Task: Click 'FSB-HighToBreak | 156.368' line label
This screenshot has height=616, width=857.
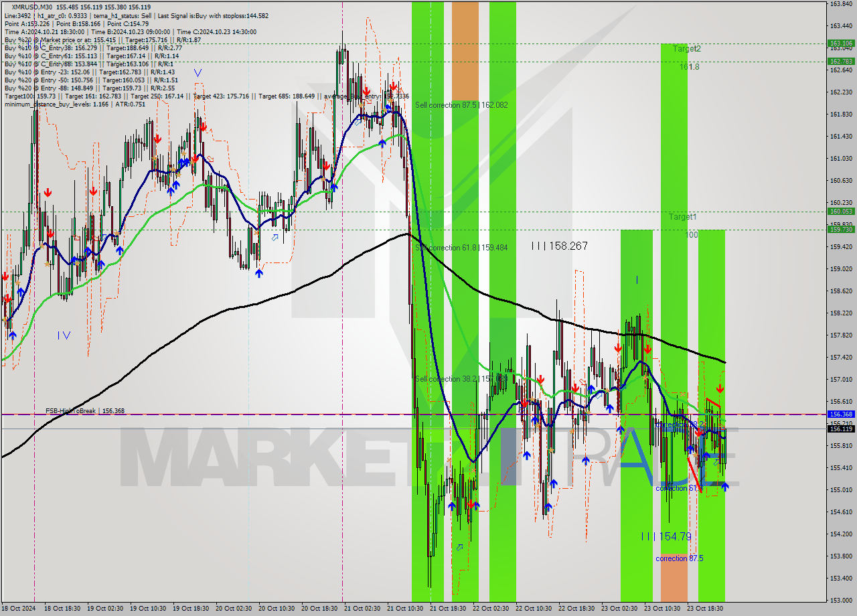Action: click(85, 410)
